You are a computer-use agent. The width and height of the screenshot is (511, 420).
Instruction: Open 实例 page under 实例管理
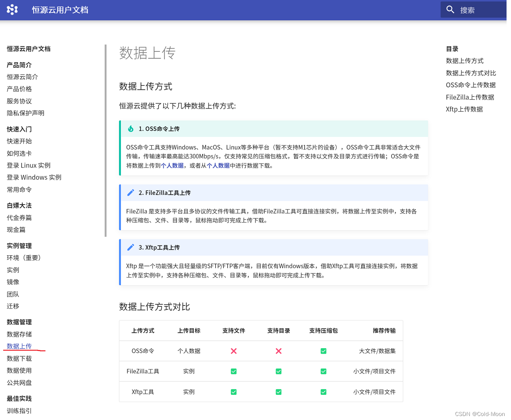tap(13, 270)
